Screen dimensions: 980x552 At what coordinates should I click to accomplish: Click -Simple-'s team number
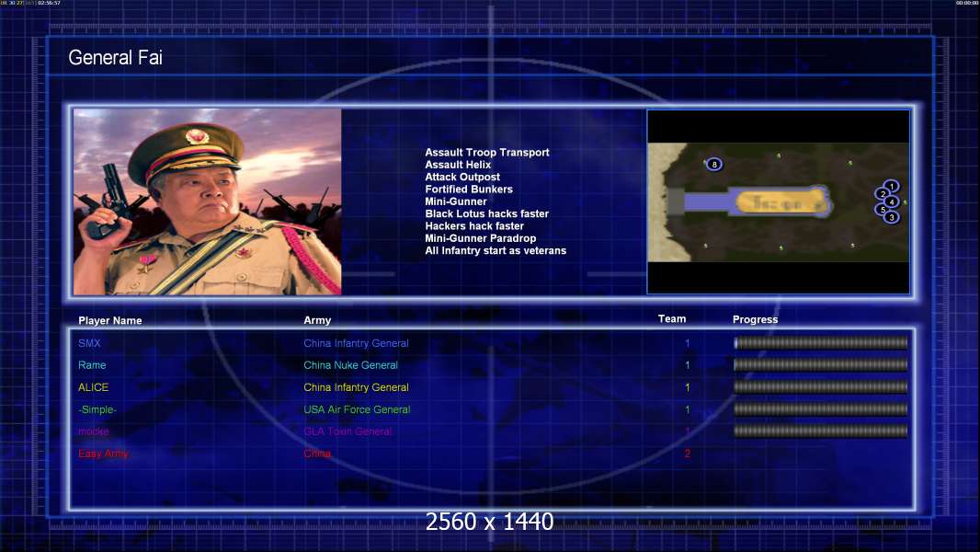click(687, 409)
